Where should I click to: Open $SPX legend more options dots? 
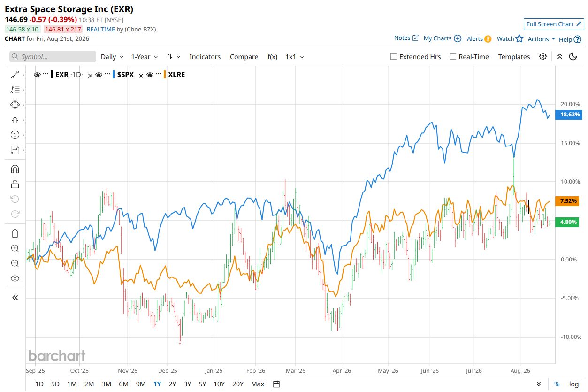[x=107, y=74]
